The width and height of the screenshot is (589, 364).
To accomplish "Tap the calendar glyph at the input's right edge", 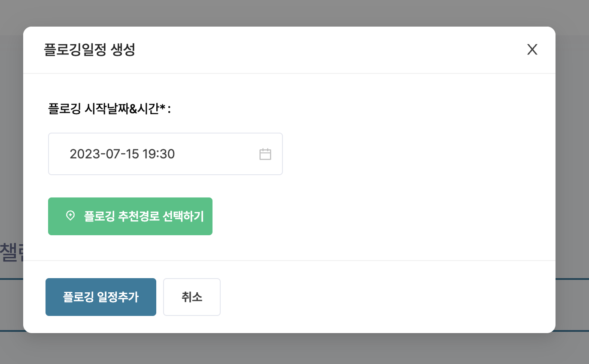I will click(265, 154).
